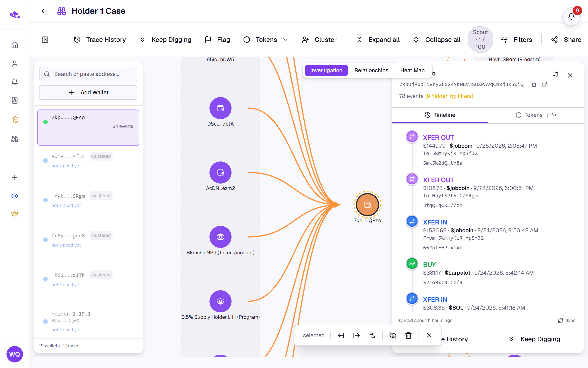Open the Filters panel
Image resolution: width=588 pixels, height=368 pixels.
(517, 40)
